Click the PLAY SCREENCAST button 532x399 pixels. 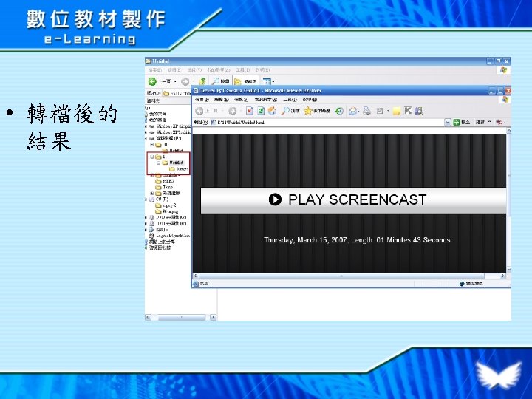353,200
